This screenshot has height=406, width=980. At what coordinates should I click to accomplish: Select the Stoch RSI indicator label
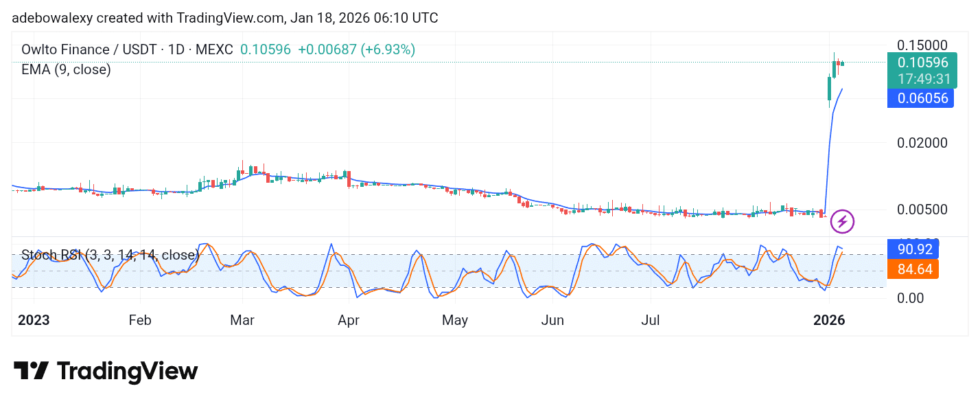pos(110,255)
